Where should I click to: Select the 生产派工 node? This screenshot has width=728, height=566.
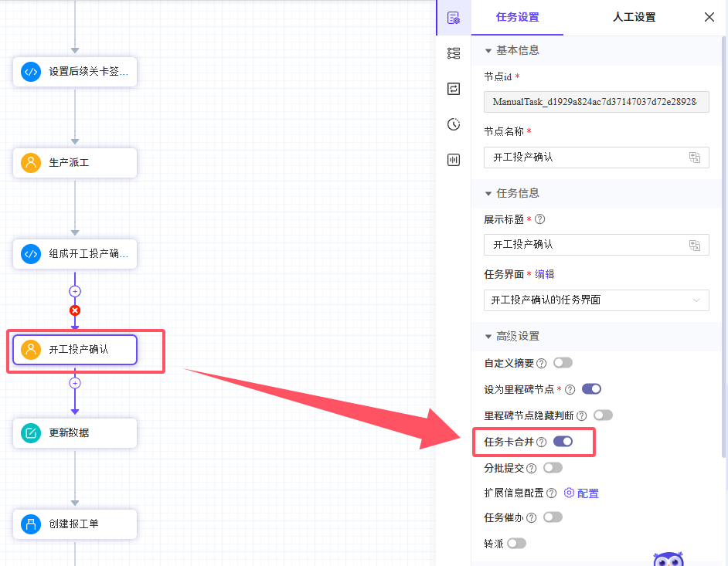coord(75,163)
